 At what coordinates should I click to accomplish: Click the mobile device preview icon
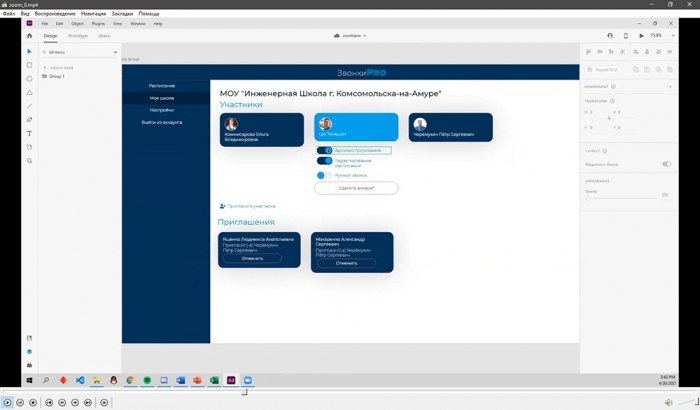pyautogui.click(x=625, y=35)
